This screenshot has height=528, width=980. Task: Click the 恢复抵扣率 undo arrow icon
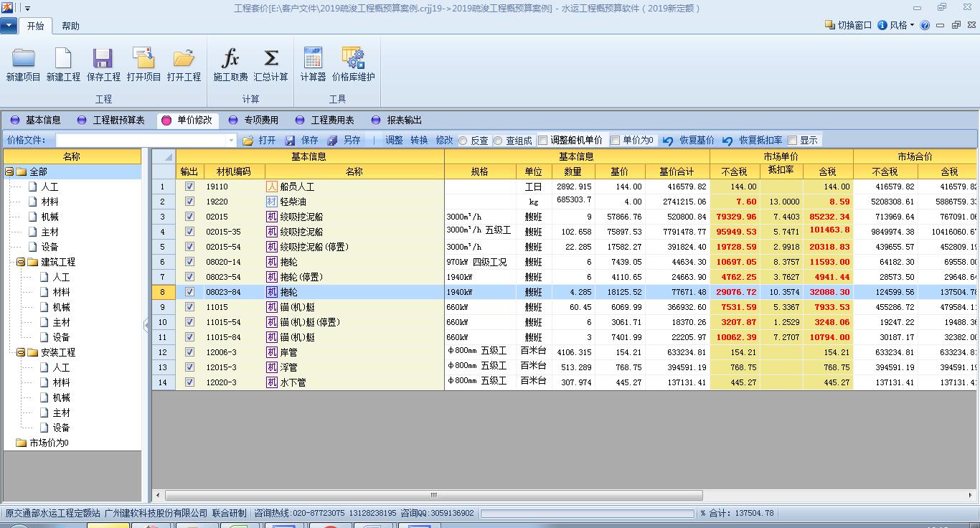pos(727,141)
